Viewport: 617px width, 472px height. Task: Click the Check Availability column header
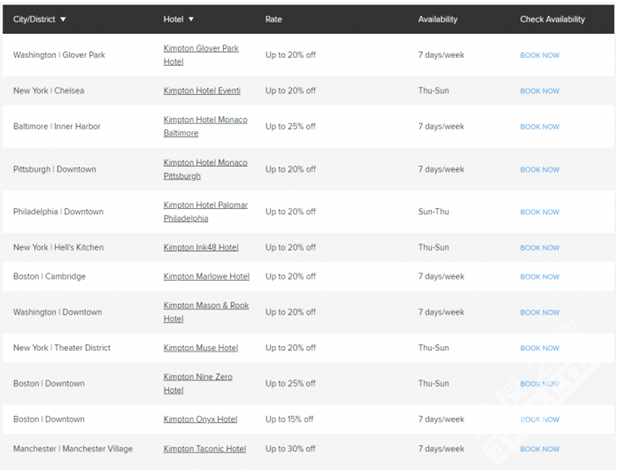click(x=552, y=19)
